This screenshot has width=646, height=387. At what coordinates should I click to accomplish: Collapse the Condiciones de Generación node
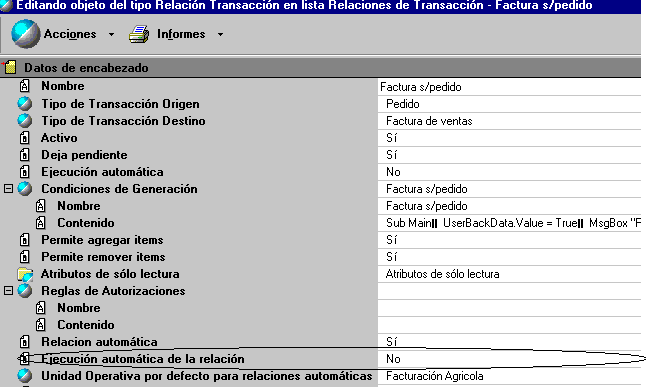[x=8, y=189]
